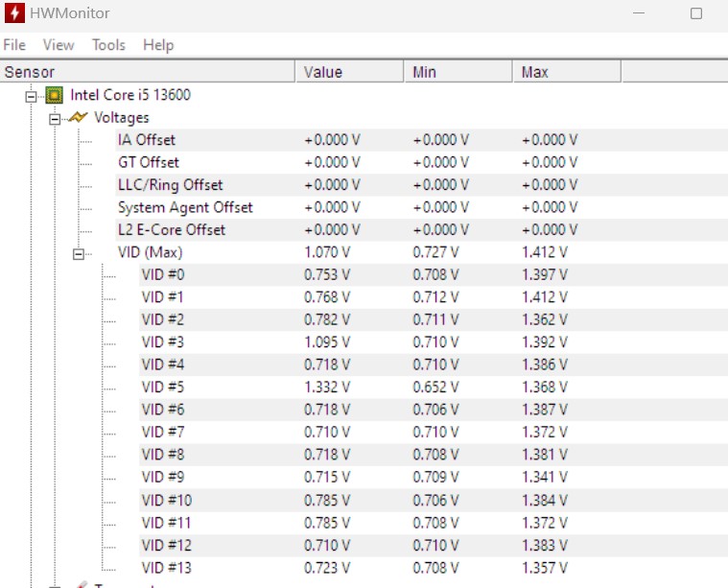Screen dimensions: 728x588
Task: Click the VID #2 max value 1.362 V
Action: (x=545, y=319)
